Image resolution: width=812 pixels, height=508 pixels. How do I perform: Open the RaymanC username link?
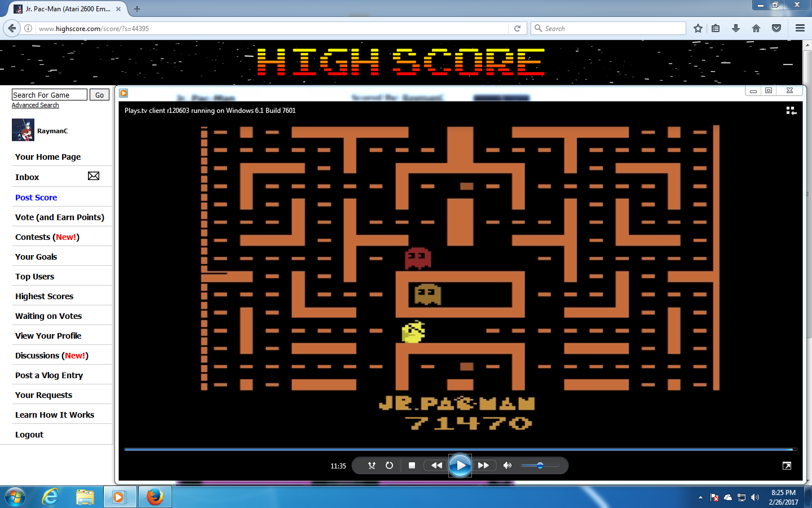52,131
